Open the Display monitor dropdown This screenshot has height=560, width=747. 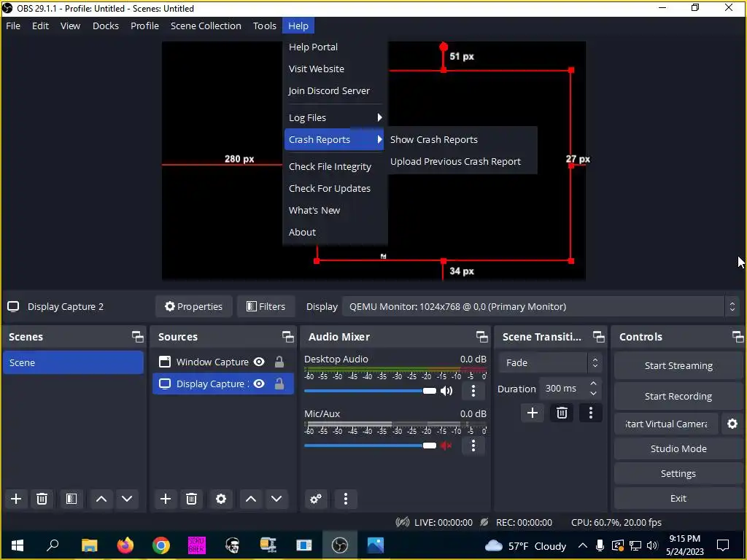541,307
